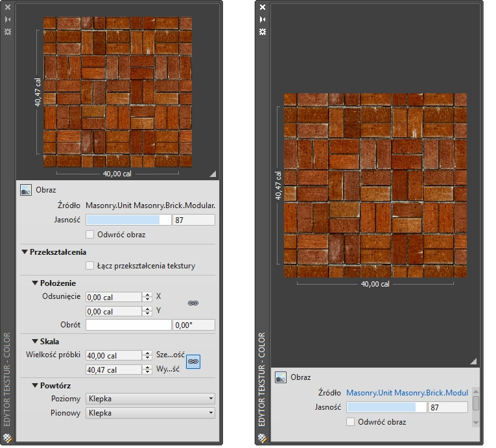Click the Źródło source name in the left panel
This screenshot has width=496, height=448.
point(150,206)
